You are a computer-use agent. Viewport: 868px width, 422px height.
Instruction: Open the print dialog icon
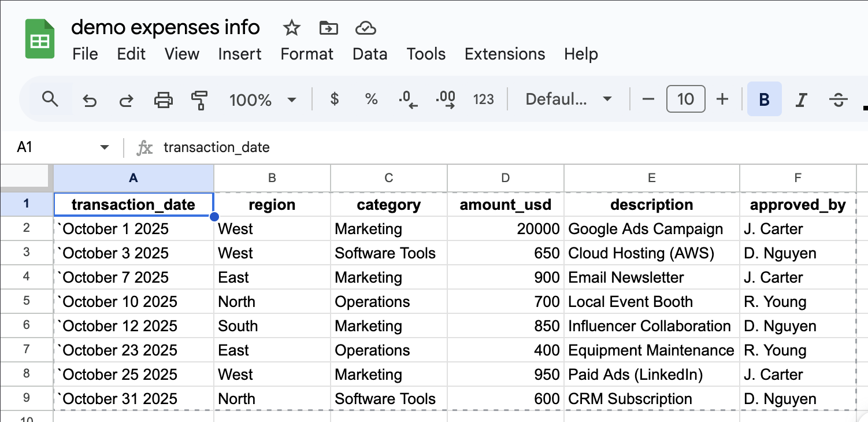pyautogui.click(x=164, y=99)
